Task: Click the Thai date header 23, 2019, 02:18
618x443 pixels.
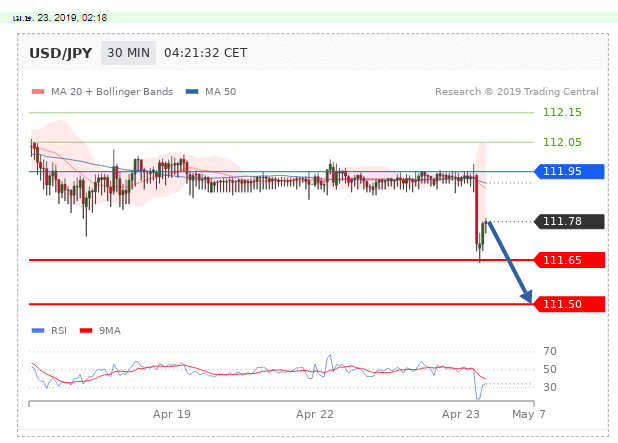Action: pos(60,18)
